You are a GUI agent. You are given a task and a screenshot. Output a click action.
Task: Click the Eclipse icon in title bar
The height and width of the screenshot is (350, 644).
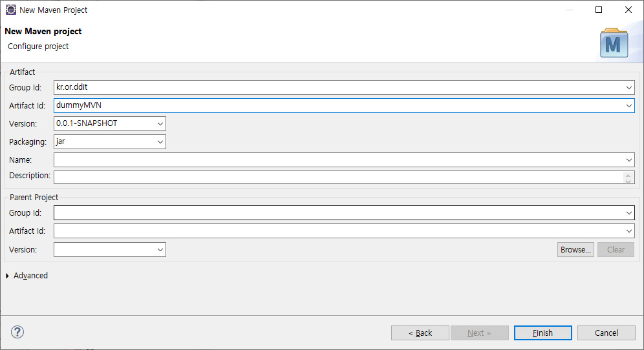[11, 10]
